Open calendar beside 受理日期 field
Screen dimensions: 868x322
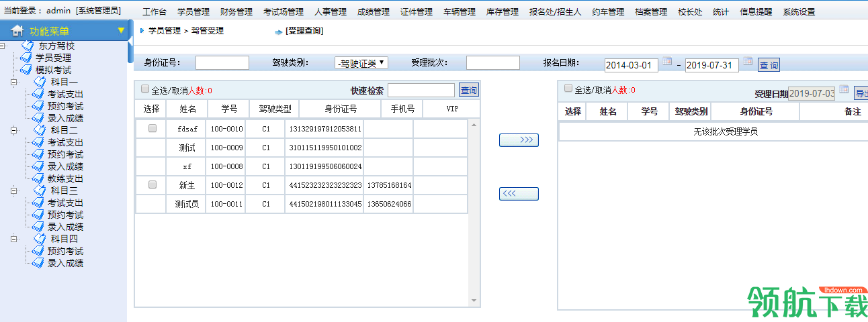coord(844,90)
